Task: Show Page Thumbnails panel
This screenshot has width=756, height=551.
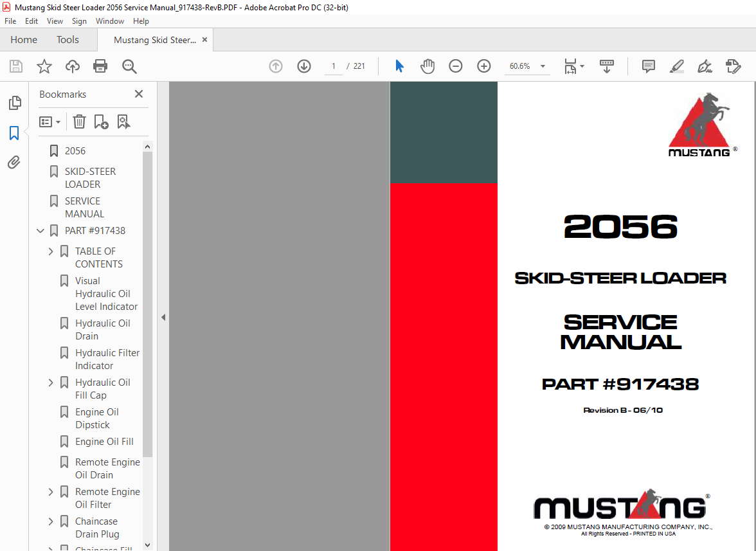Action: (15, 102)
